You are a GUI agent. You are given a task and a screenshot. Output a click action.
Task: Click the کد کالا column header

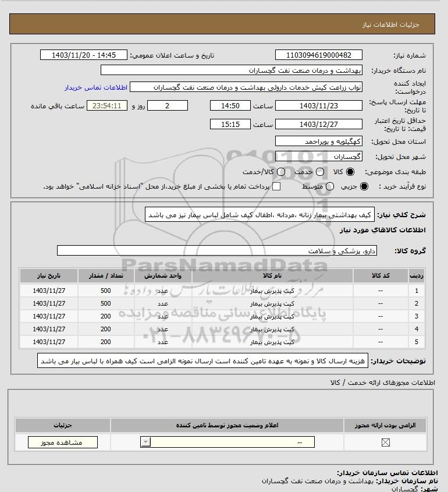[381, 275]
